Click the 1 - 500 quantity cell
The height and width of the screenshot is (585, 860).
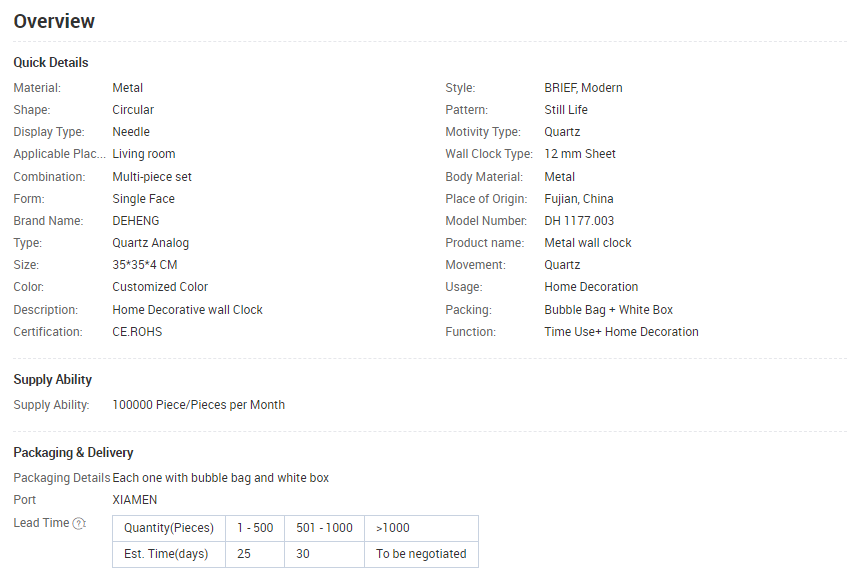[x=255, y=528]
